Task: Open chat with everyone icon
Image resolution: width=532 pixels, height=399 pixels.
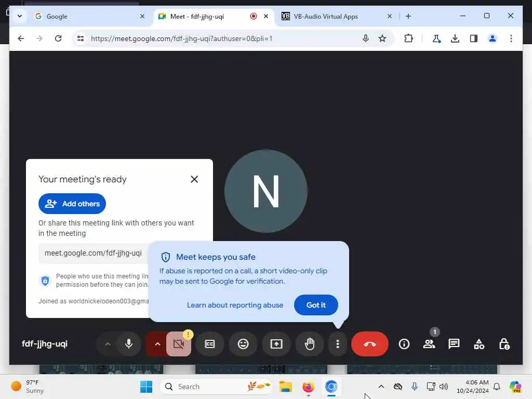Action: click(454, 344)
